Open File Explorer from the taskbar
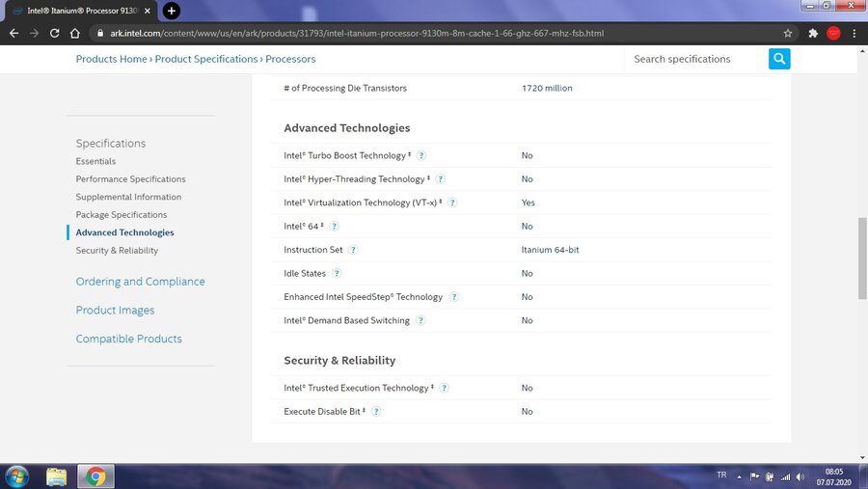The image size is (868, 489). click(56, 476)
